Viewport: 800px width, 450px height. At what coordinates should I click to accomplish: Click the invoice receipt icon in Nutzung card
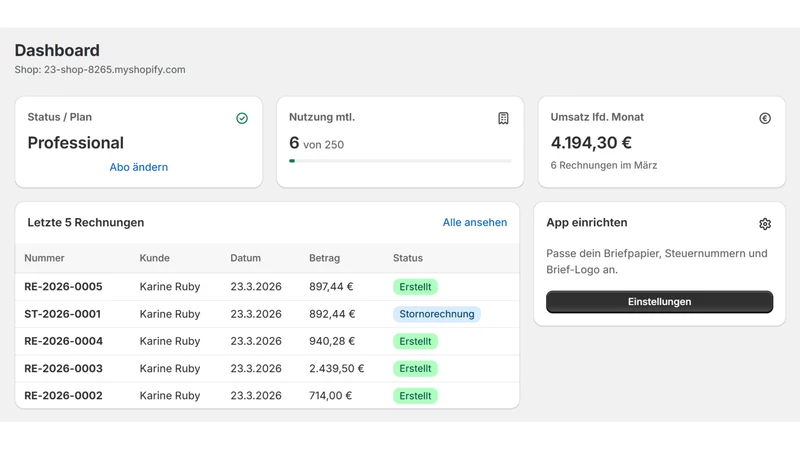pyautogui.click(x=503, y=118)
